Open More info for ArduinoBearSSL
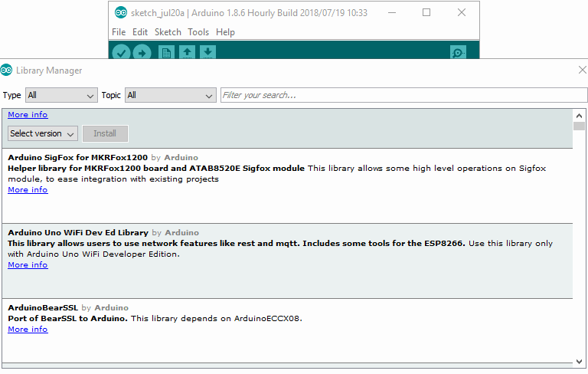The image size is (588, 374). (x=28, y=329)
